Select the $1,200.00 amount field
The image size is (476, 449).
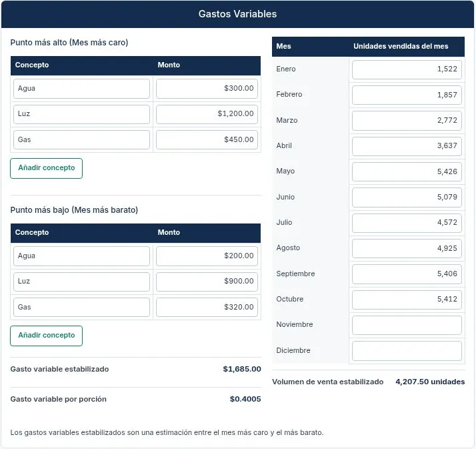coord(207,114)
